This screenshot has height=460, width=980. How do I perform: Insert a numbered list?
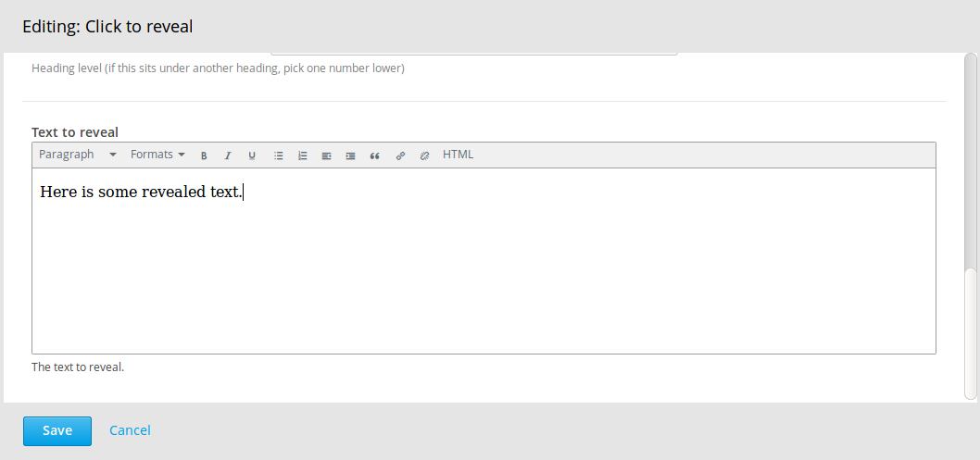click(x=303, y=155)
